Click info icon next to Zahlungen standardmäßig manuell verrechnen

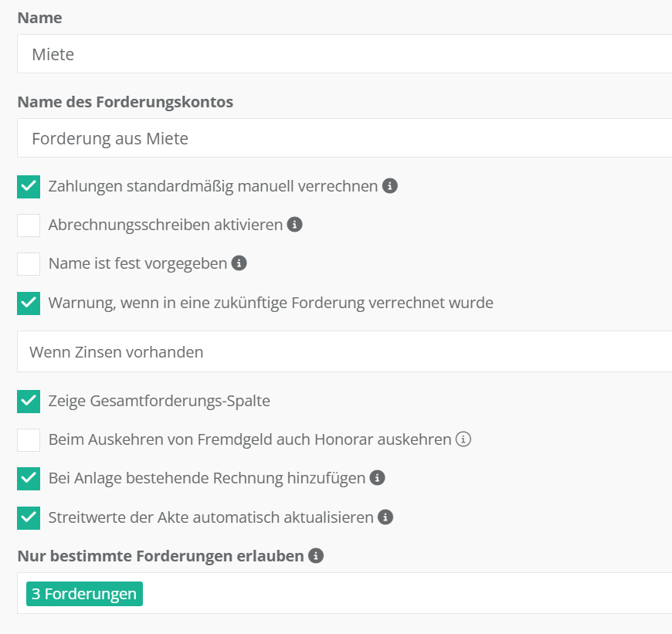pos(390,186)
